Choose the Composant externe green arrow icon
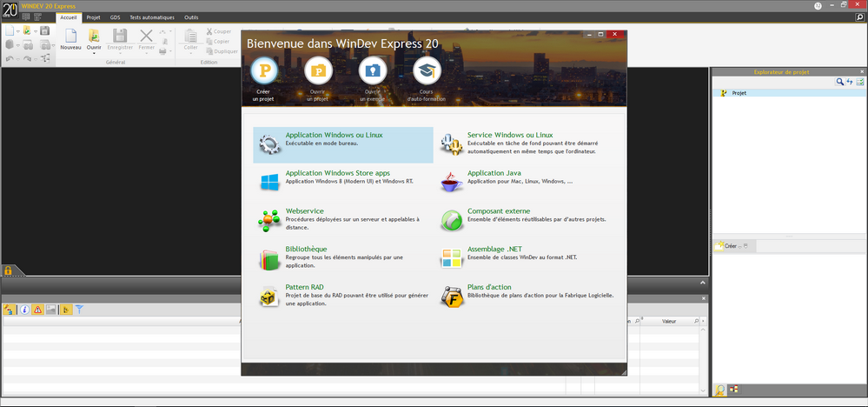The width and height of the screenshot is (868, 407). (451, 220)
